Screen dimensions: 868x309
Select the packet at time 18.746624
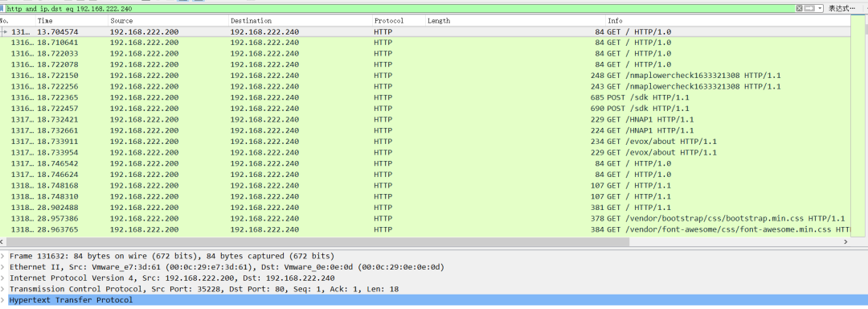coord(425,175)
